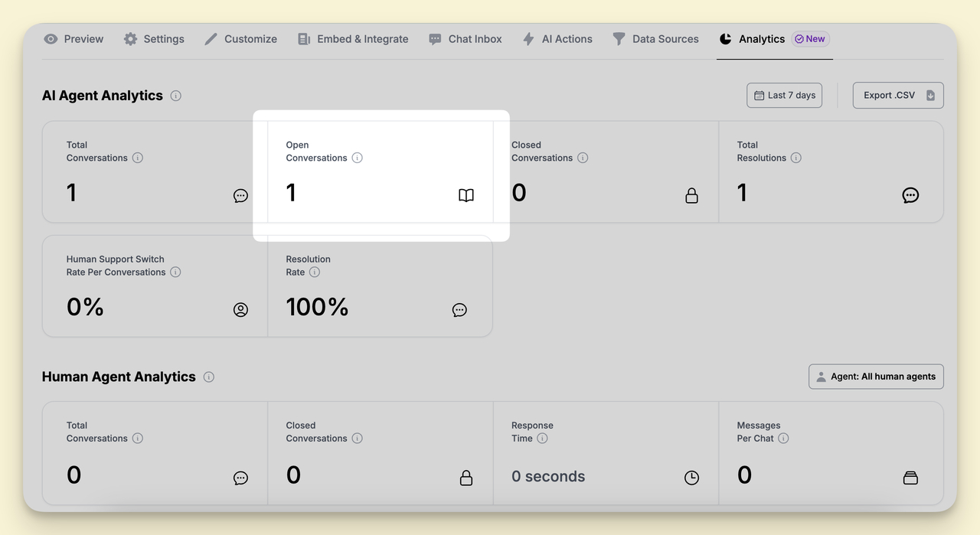The width and height of the screenshot is (980, 535).
Task: Click the 0% Human Support Switch value
Action: pyautogui.click(x=85, y=307)
